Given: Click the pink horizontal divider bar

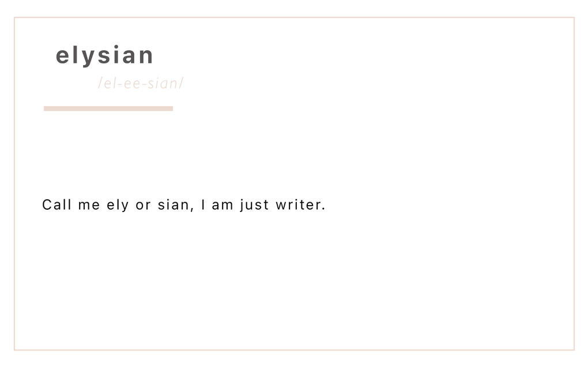Looking at the screenshot, I should pos(108,108).
